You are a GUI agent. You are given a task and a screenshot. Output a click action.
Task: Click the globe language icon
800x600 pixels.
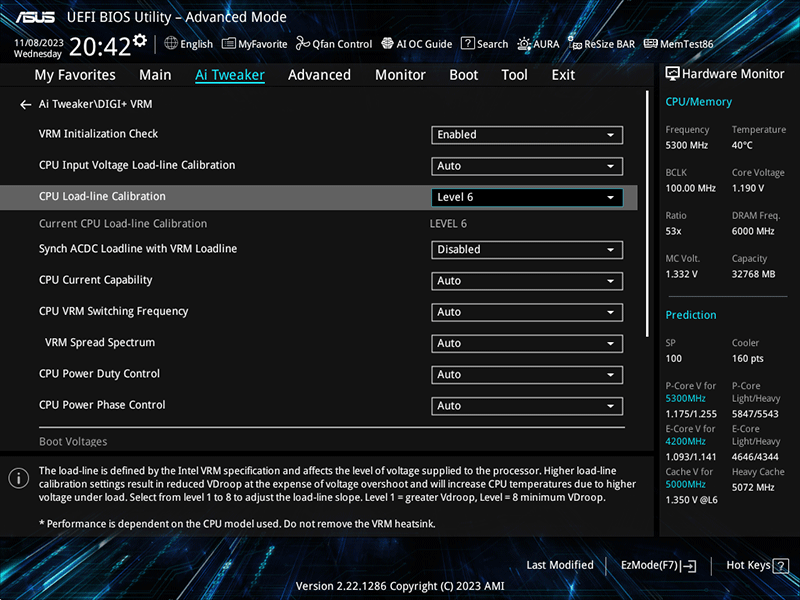[171, 43]
